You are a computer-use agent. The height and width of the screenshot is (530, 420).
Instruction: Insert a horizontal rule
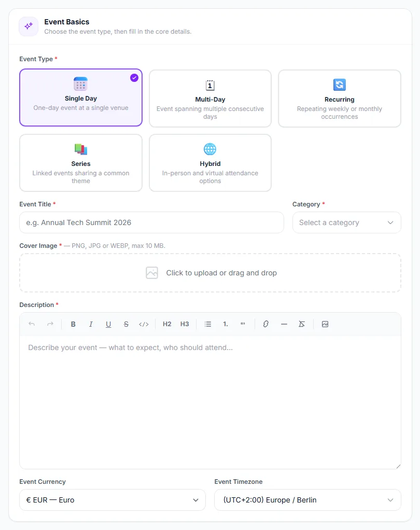coord(284,324)
